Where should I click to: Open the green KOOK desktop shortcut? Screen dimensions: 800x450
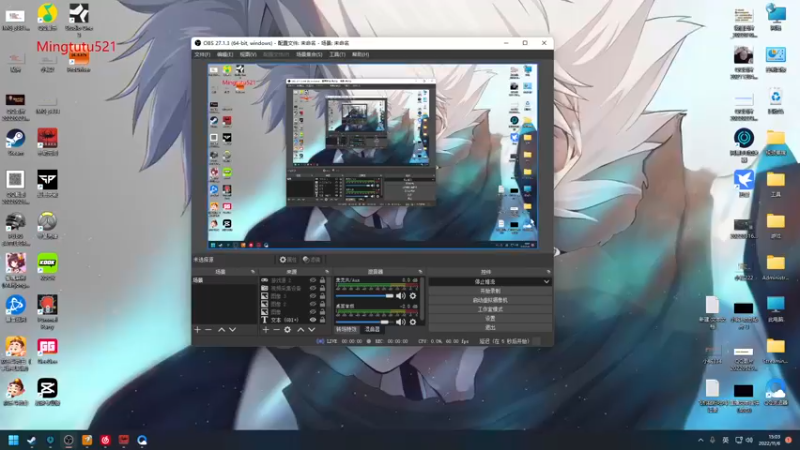click(x=47, y=266)
